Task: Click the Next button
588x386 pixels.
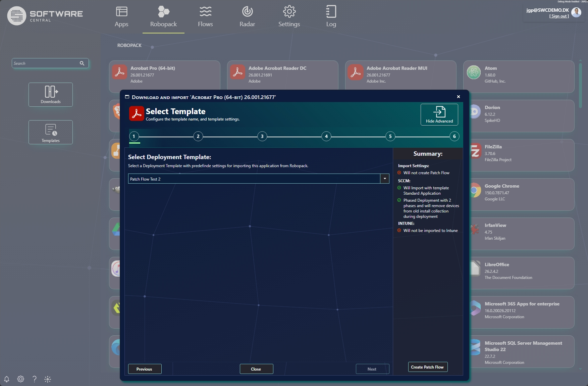Action: pyautogui.click(x=372, y=369)
